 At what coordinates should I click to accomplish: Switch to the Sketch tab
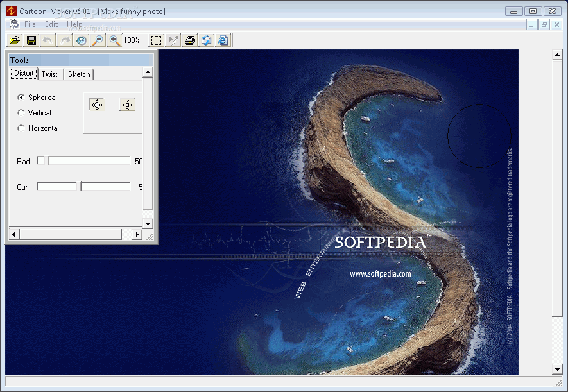click(79, 74)
